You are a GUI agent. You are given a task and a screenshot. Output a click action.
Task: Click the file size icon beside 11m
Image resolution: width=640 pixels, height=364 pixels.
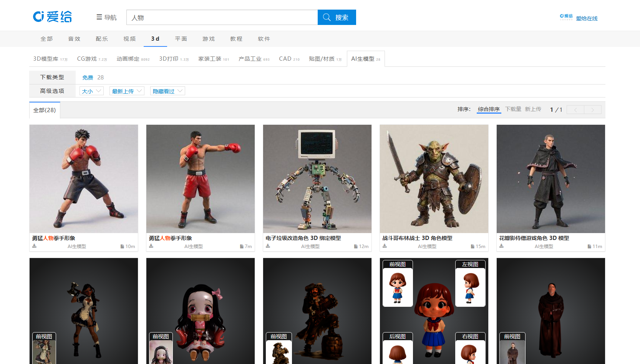(x=589, y=247)
